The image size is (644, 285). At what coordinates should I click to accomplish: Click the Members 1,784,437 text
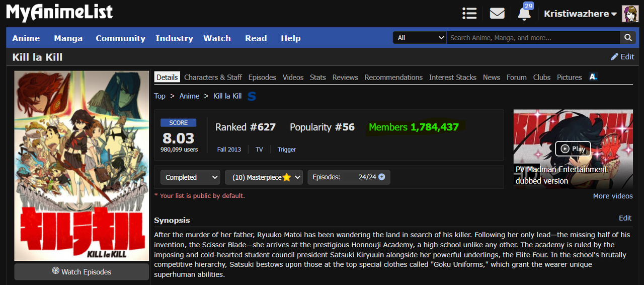click(414, 127)
